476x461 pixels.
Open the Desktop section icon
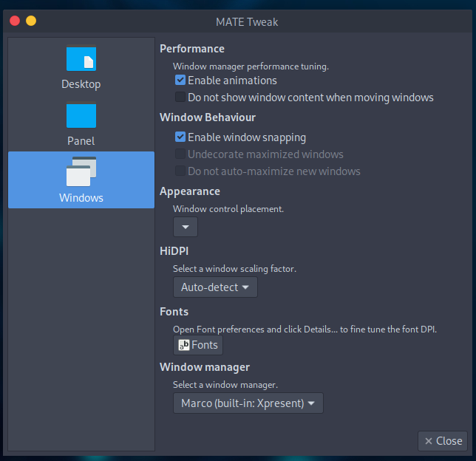click(x=81, y=59)
